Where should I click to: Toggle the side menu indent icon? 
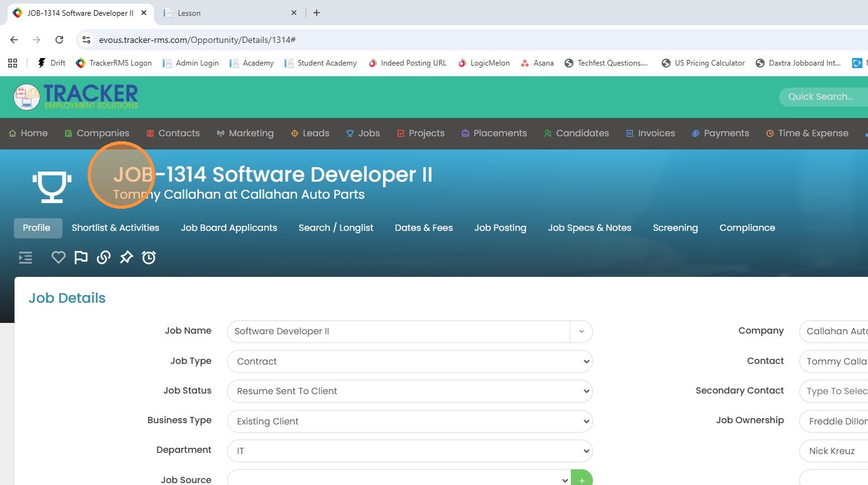point(25,257)
